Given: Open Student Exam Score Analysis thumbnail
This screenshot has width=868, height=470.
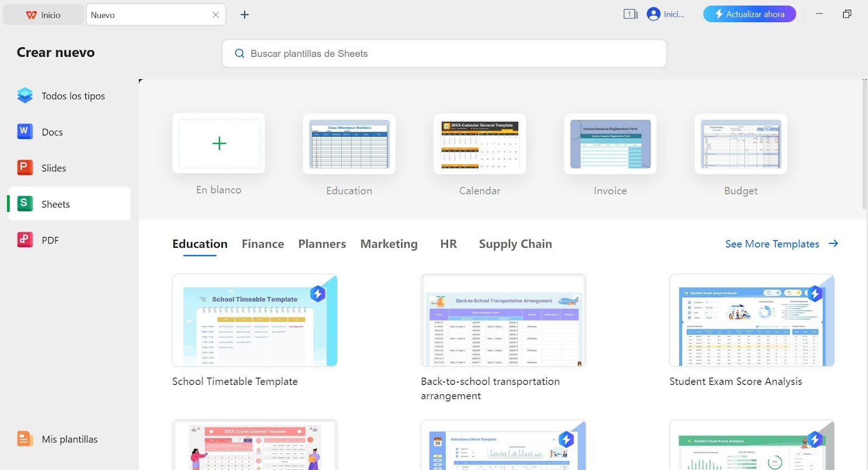Looking at the screenshot, I should 751,320.
